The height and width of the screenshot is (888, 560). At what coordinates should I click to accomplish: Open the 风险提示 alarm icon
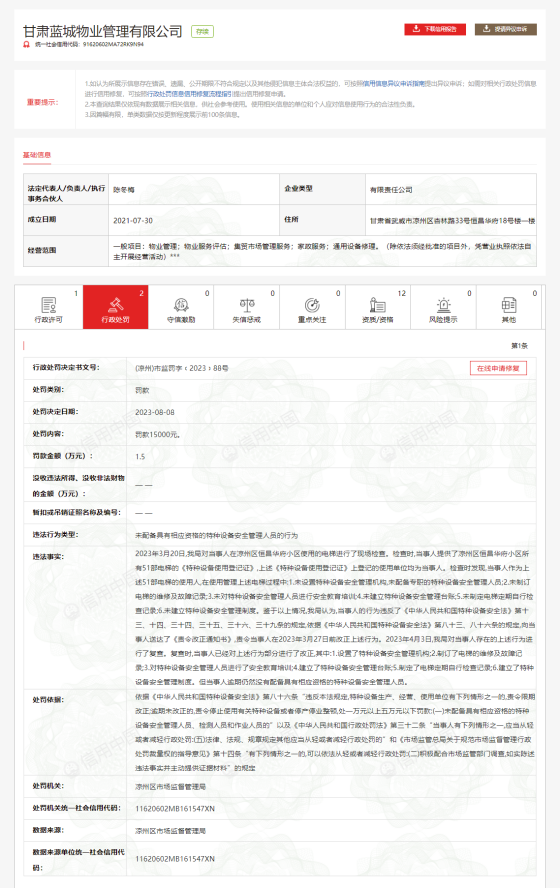tap(443, 305)
